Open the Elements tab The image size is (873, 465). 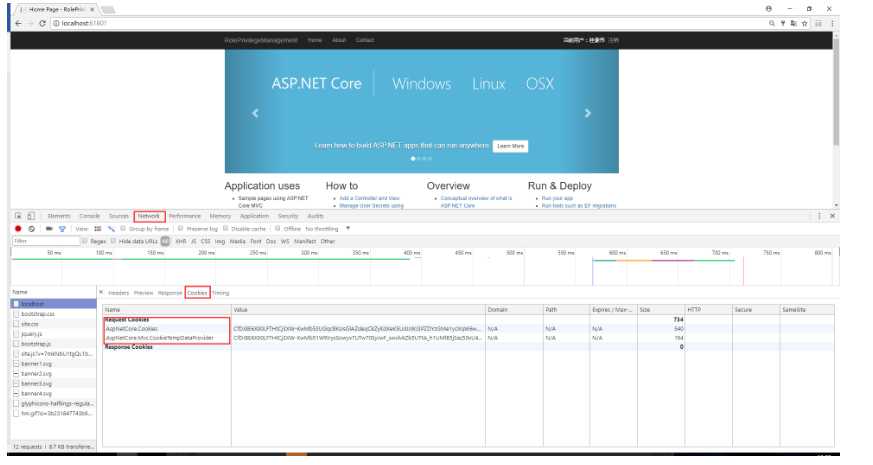tap(59, 216)
